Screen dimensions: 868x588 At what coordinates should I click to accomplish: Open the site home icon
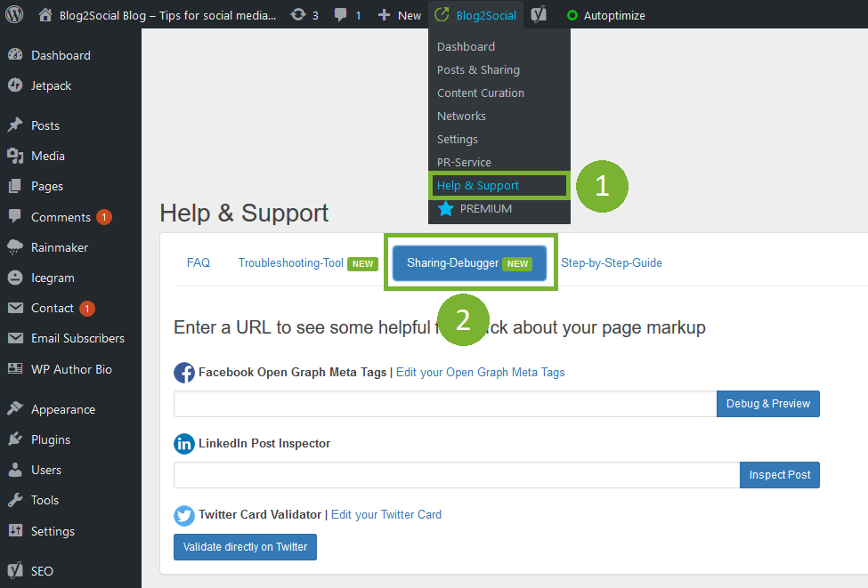(x=45, y=15)
